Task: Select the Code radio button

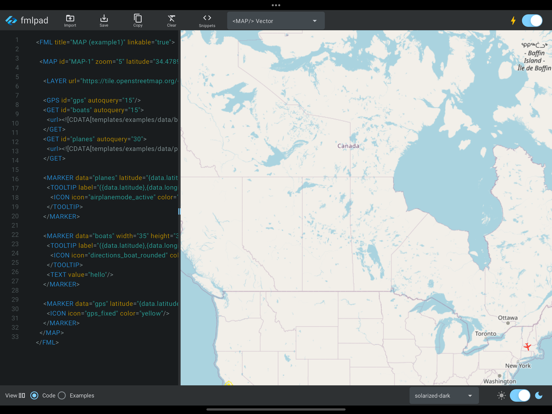Action: (x=34, y=395)
